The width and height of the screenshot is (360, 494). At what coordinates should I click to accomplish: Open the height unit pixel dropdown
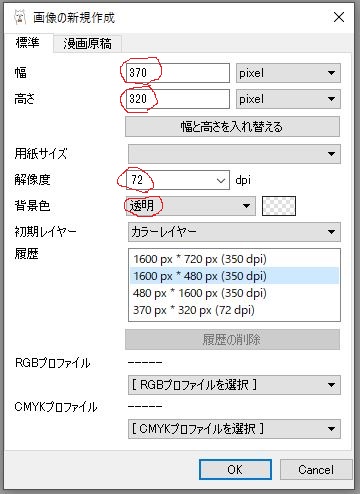tap(288, 99)
